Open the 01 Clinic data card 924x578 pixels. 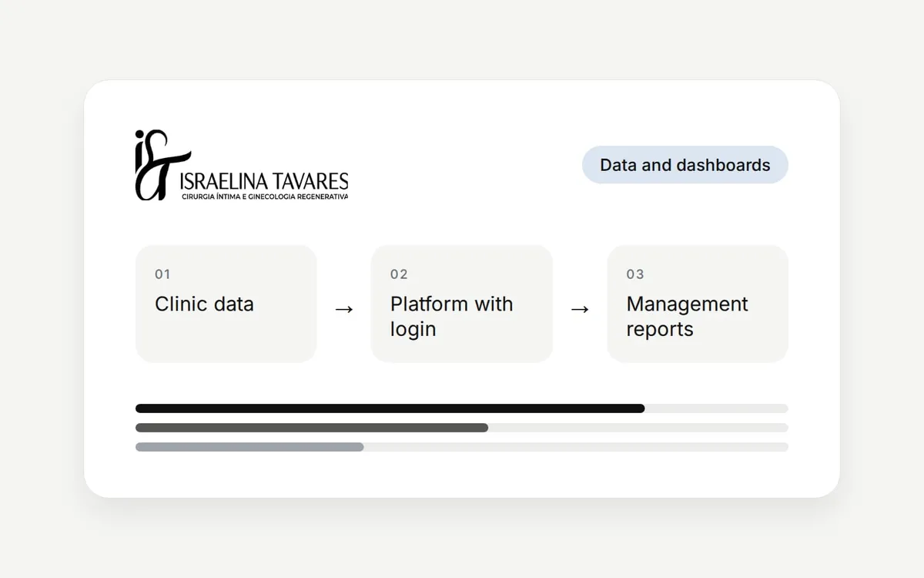[x=226, y=304]
